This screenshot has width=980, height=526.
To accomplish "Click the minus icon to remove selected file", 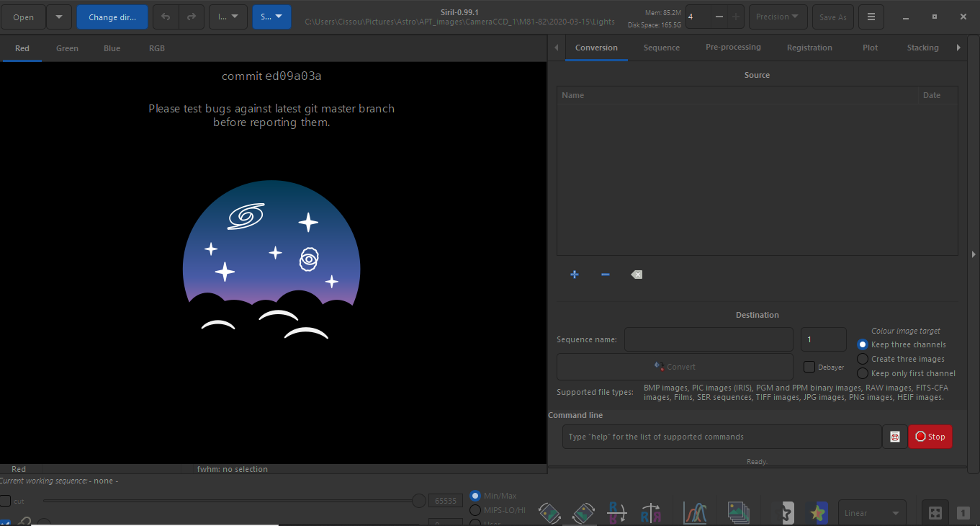I will pyautogui.click(x=605, y=275).
